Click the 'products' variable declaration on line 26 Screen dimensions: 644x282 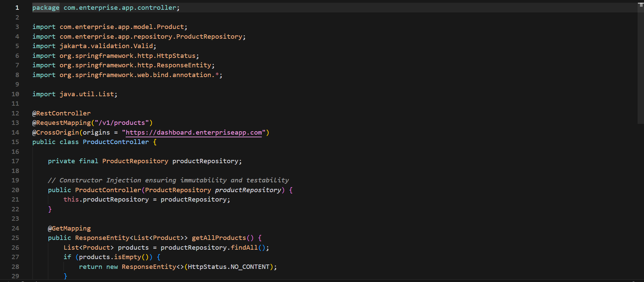133,248
